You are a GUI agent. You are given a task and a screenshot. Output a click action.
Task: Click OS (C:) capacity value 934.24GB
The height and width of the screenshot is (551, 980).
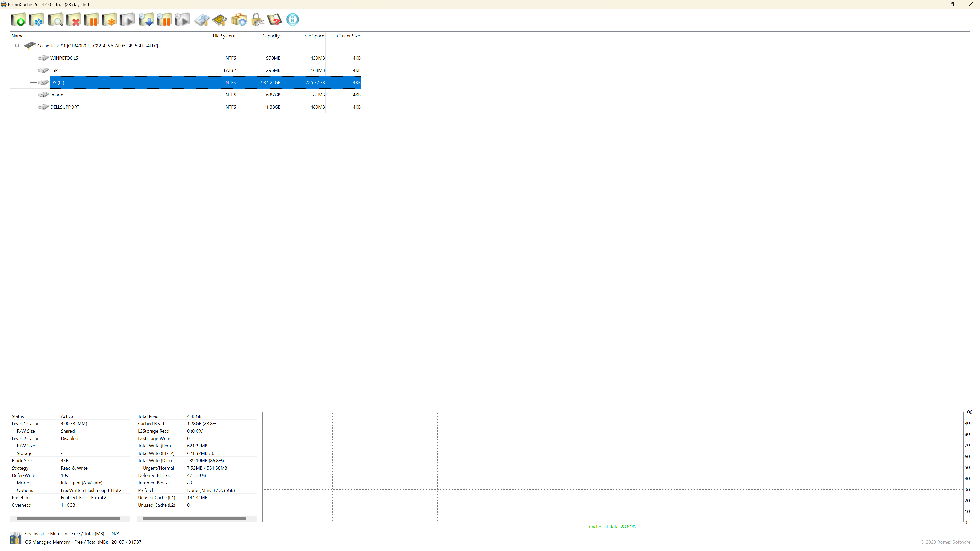(271, 82)
